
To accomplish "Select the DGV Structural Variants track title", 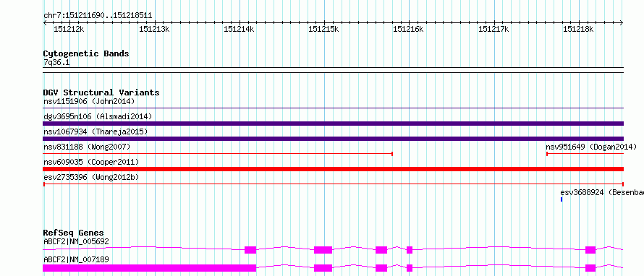I will coord(101,92).
